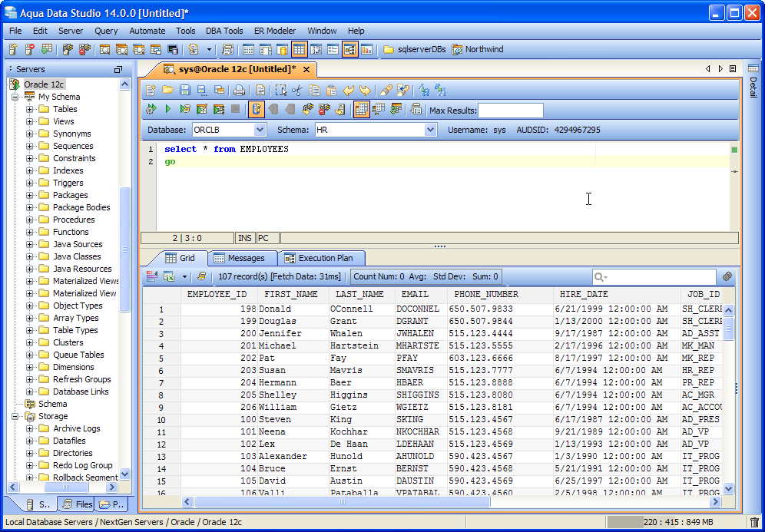Expand the Tables folder in tree
Viewport: 765px width, 532px height.
[30, 109]
